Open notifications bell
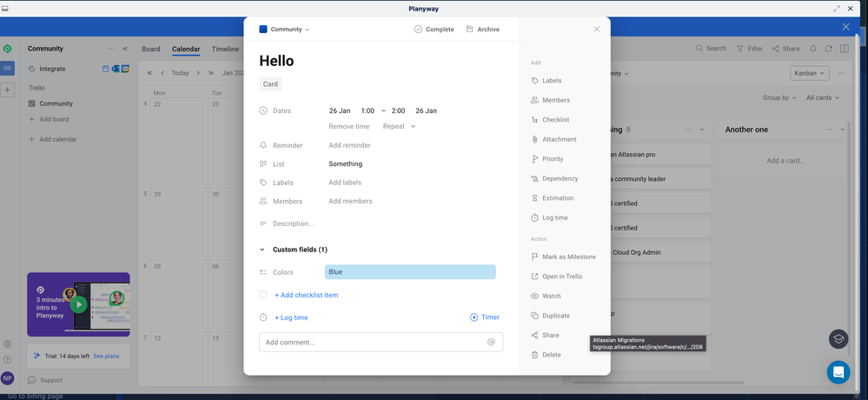Screen dimensions: 868x400 [x=813, y=49]
